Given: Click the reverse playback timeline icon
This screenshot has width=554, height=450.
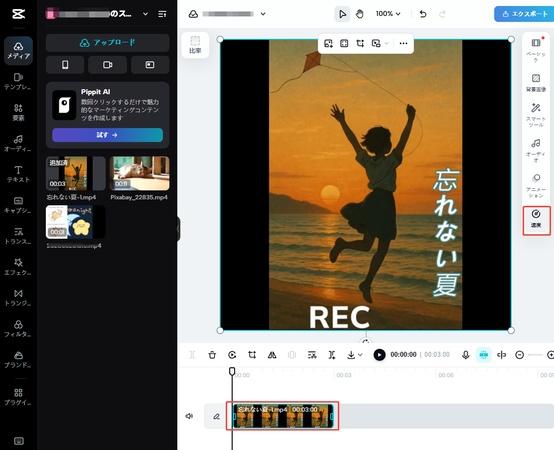Looking at the screenshot, I should (x=232, y=355).
